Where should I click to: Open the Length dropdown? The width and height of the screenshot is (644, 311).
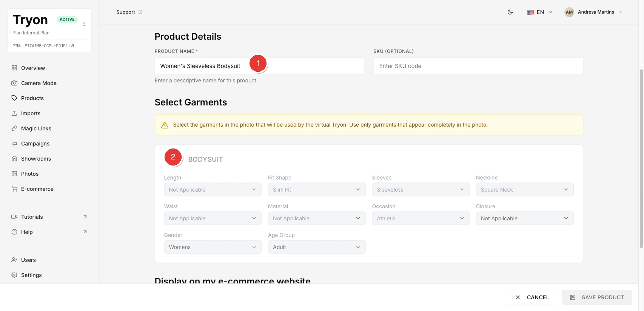click(x=213, y=190)
